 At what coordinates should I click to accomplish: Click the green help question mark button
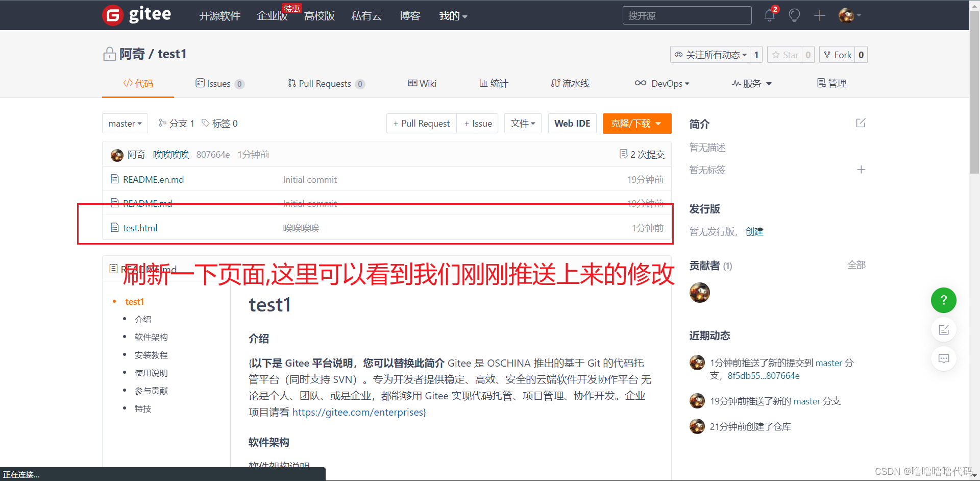943,300
